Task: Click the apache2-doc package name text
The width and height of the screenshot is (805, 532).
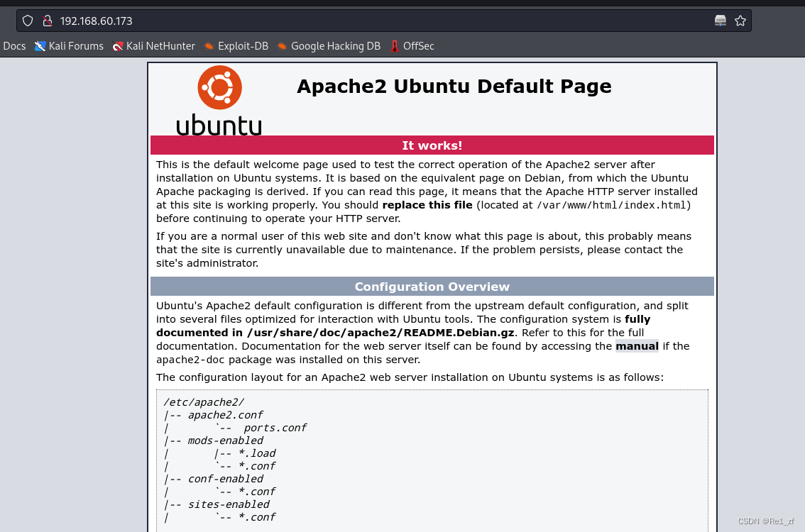Action: [190, 360]
